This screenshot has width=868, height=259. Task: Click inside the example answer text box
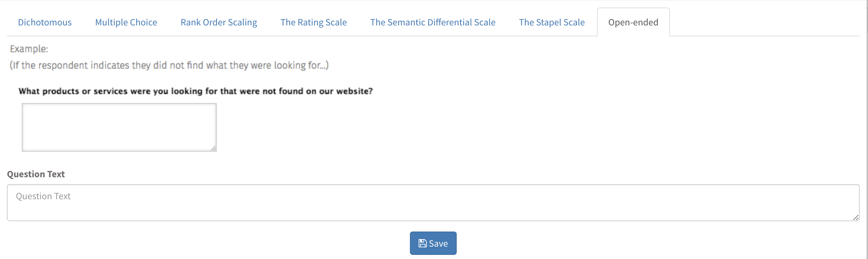point(119,127)
